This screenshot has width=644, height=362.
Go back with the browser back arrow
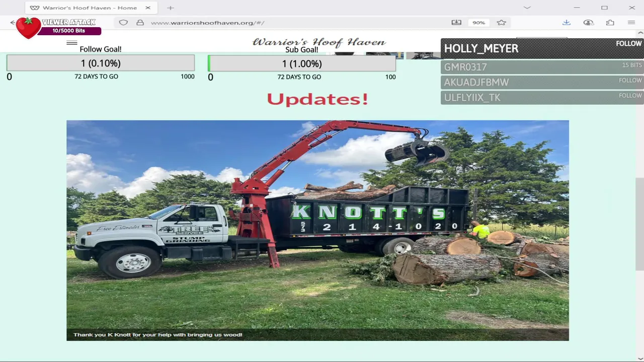[x=12, y=23]
